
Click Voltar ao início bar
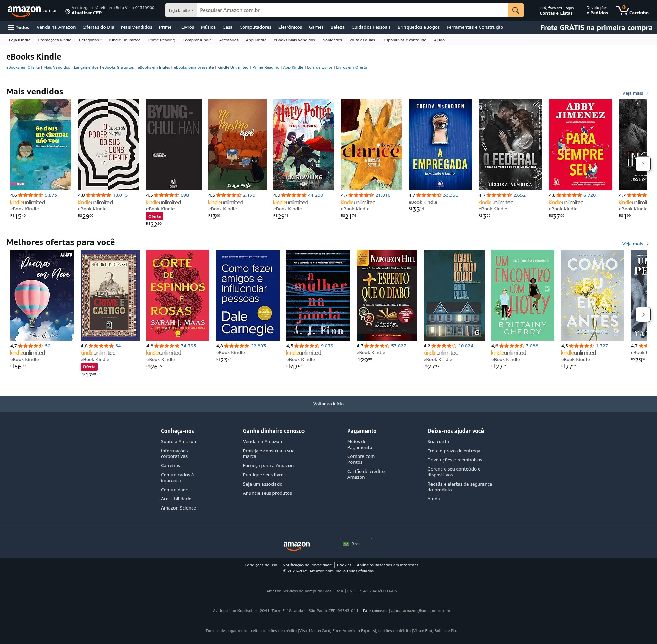click(x=328, y=404)
